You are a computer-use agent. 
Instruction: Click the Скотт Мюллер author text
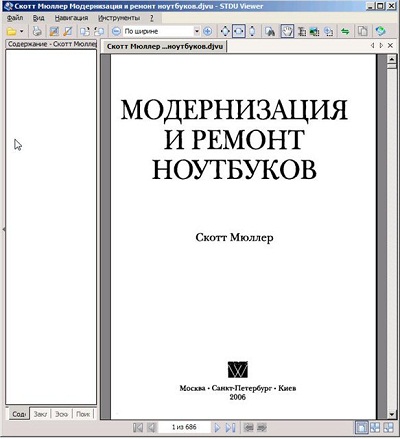click(x=234, y=237)
